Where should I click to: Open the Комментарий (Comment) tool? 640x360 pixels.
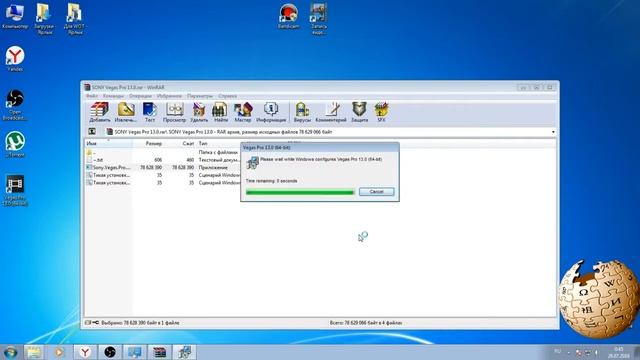point(331,112)
